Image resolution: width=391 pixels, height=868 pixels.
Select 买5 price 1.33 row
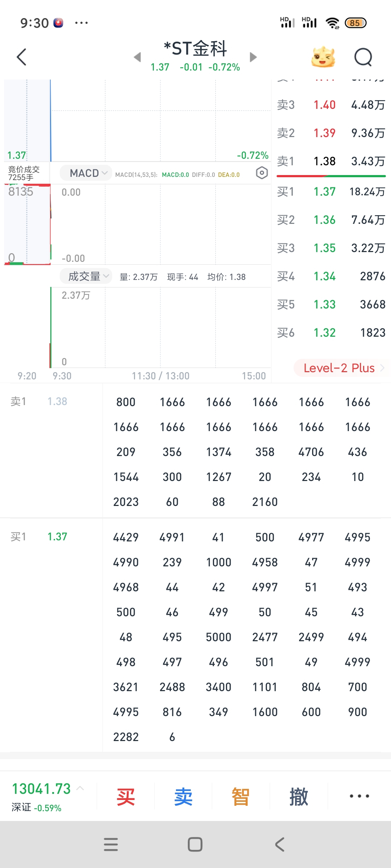tap(331, 305)
